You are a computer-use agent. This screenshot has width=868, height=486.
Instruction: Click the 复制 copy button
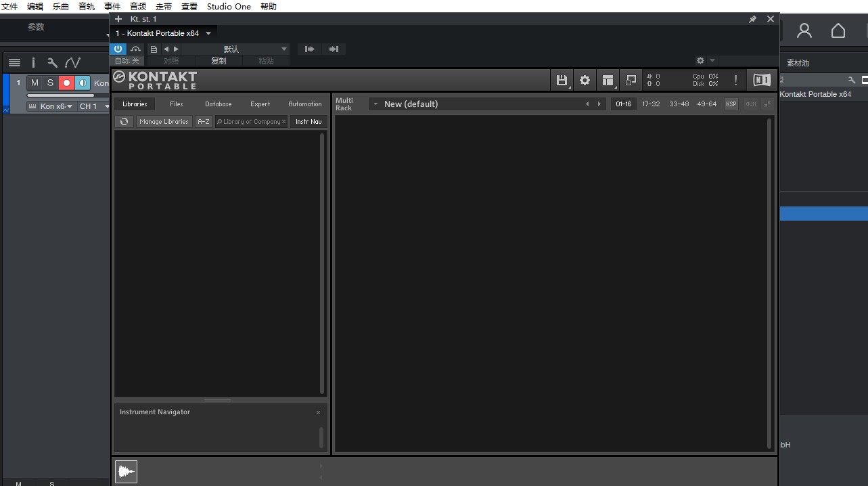pos(219,61)
